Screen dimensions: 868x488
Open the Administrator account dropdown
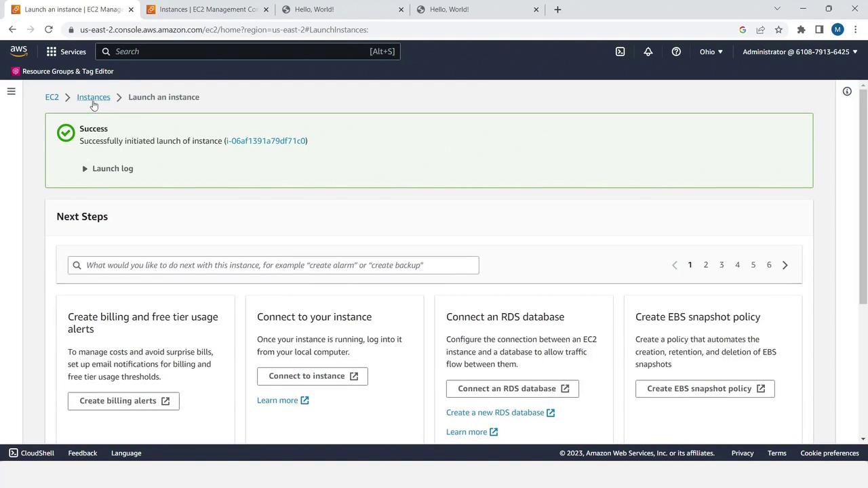(x=800, y=52)
